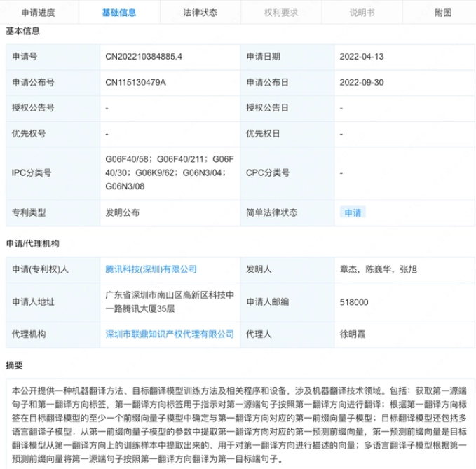This screenshot has width=476, height=469.
Task: Click publication date 2022-09-30
Action: (x=362, y=83)
